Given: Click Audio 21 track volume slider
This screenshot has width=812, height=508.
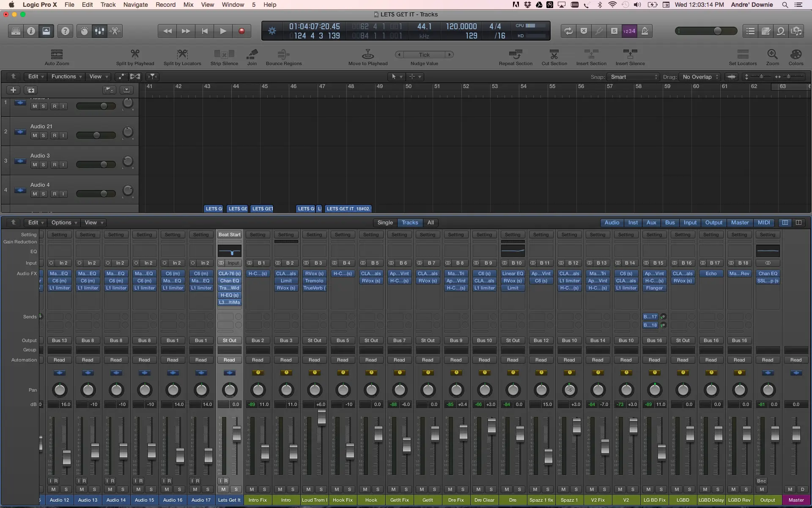Looking at the screenshot, I should coord(96,135).
